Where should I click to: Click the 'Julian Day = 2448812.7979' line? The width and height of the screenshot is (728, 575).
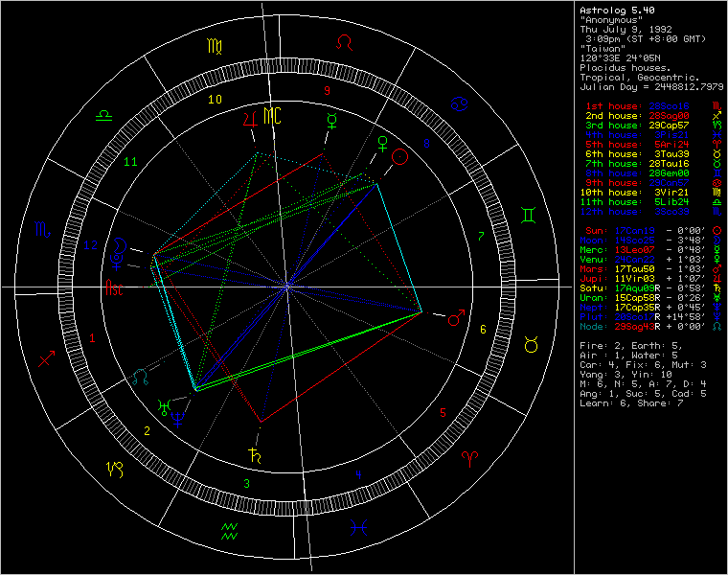point(652,87)
